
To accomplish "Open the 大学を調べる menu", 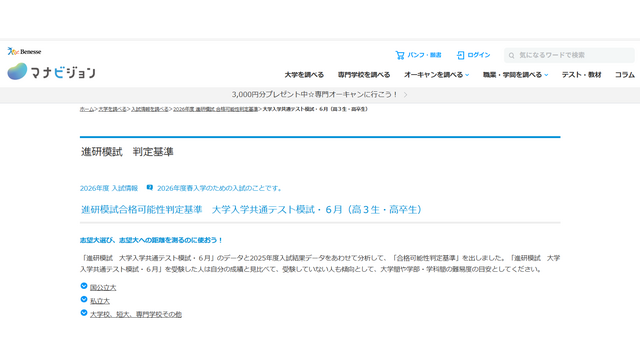I will (x=304, y=75).
